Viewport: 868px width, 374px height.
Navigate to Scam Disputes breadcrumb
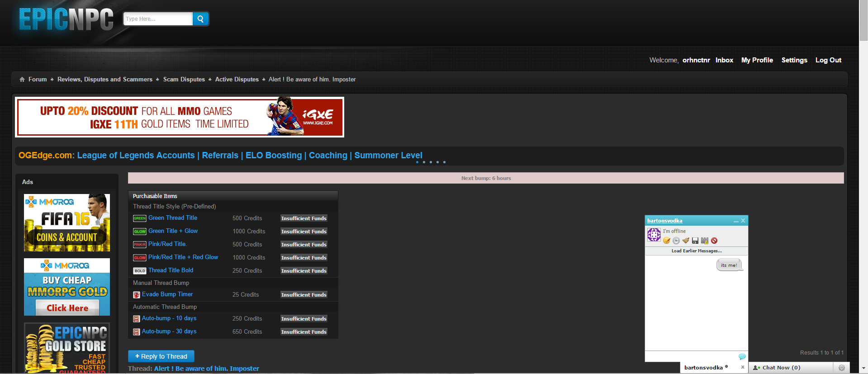point(184,80)
